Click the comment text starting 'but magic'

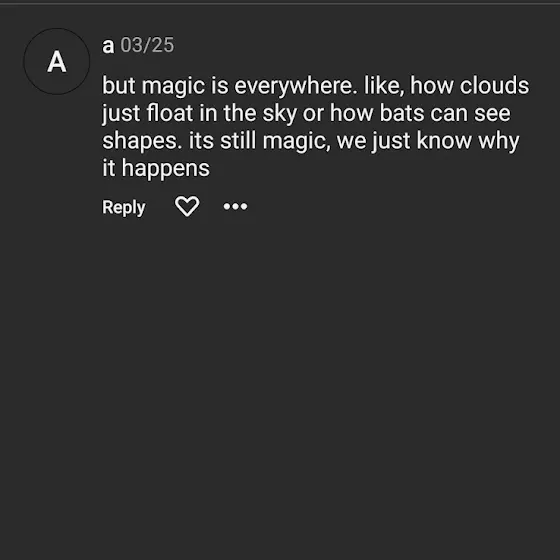click(x=315, y=126)
